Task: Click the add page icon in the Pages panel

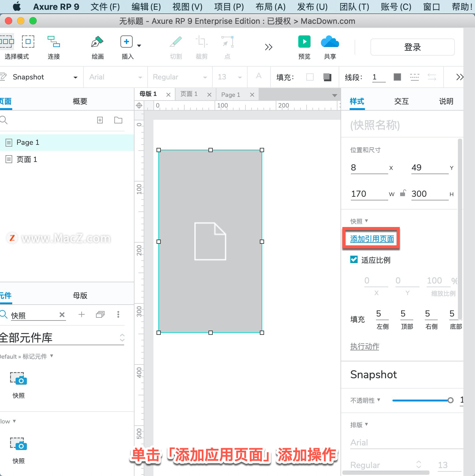Action: 100,120
